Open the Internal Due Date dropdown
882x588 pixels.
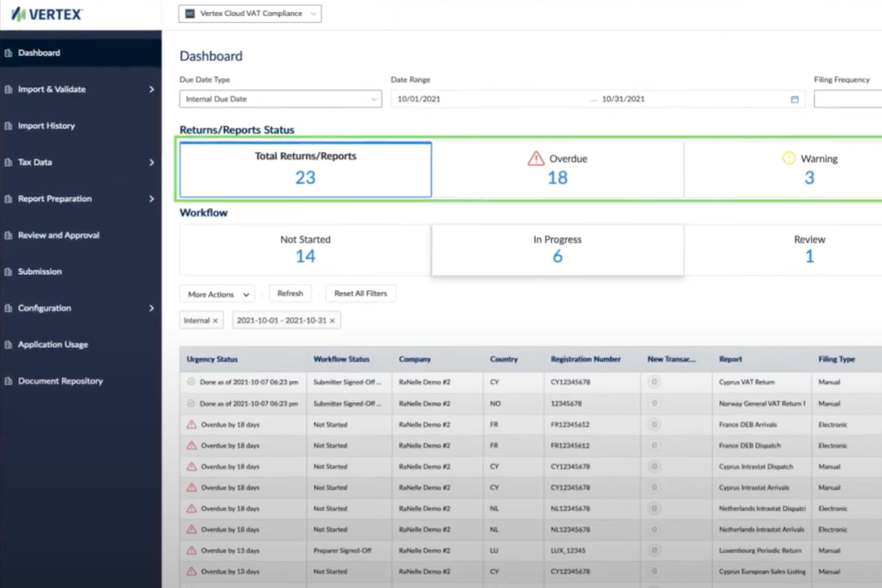pyautogui.click(x=280, y=99)
